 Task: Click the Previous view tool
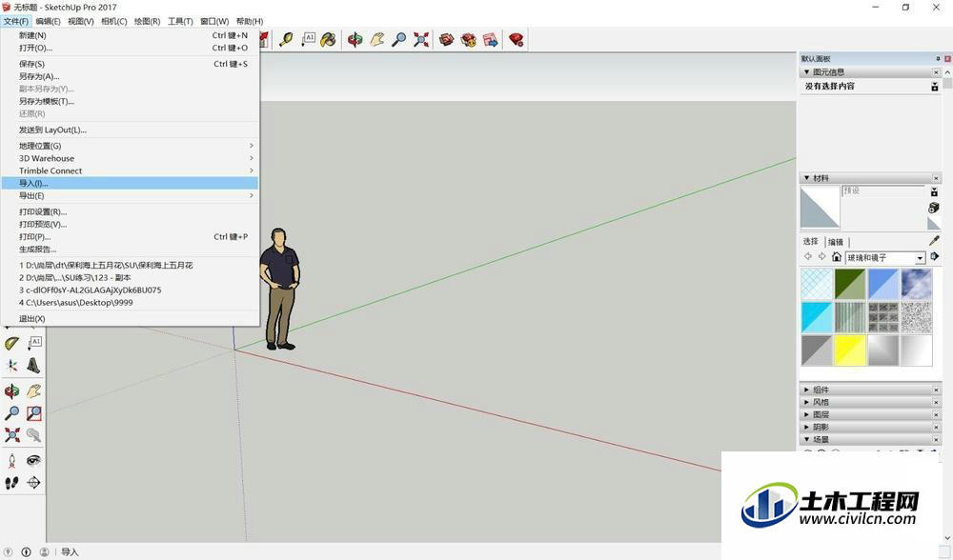coord(34,435)
